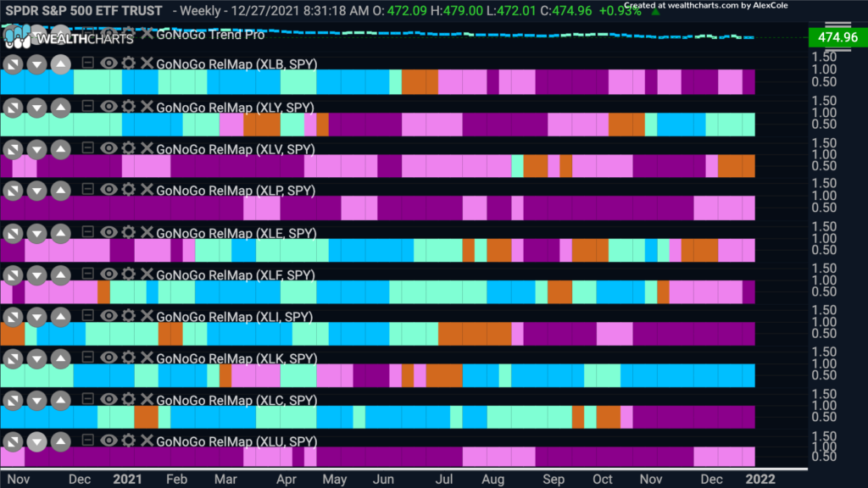Toggle visibility eye of XLC RelMap
Screen dimensions: 868x488
(x=108, y=399)
